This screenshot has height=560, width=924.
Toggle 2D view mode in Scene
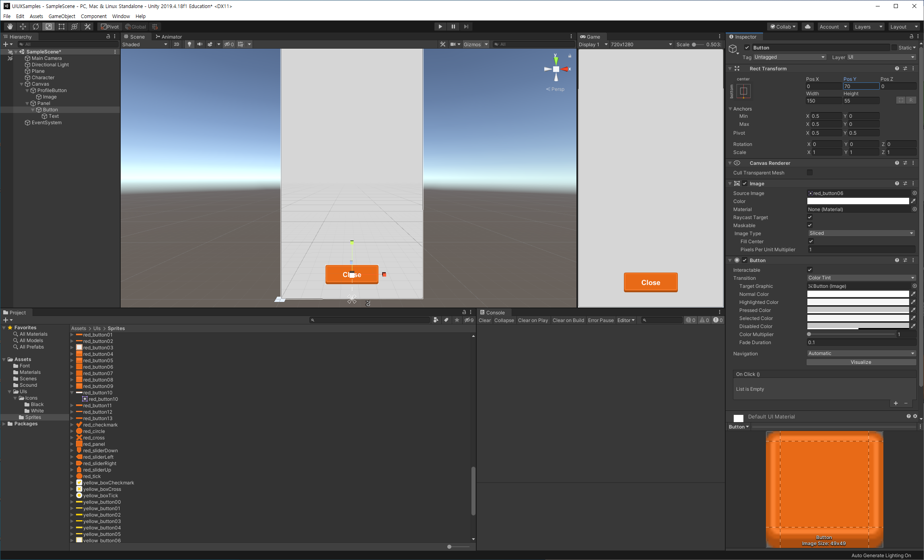(x=177, y=44)
